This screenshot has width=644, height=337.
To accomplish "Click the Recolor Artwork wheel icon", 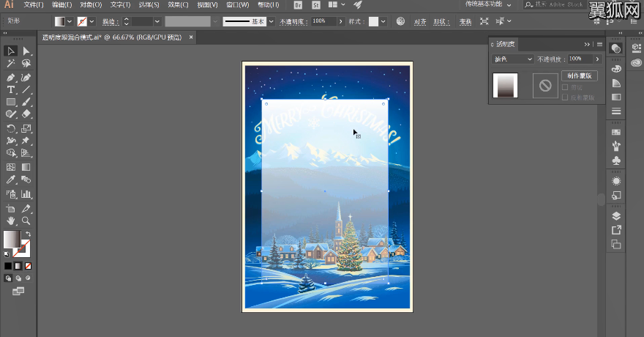I will 400,21.
